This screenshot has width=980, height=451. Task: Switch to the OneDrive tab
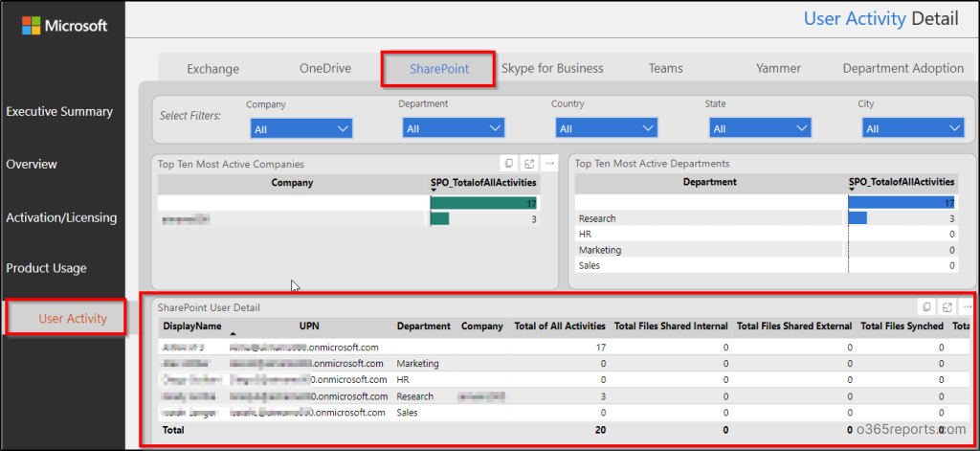325,68
